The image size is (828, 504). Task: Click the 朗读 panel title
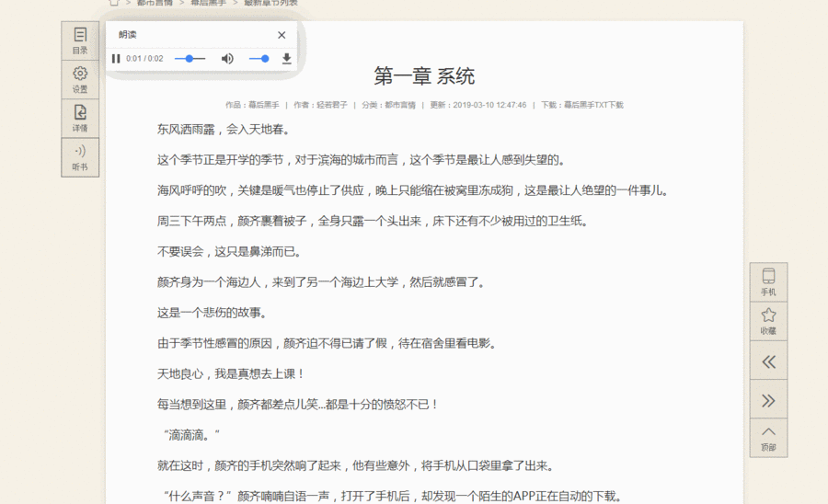point(127,35)
